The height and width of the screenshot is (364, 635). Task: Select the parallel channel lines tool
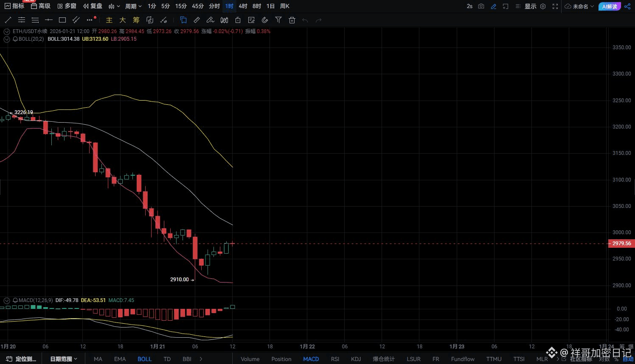pyautogui.click(x=22, y=20)
